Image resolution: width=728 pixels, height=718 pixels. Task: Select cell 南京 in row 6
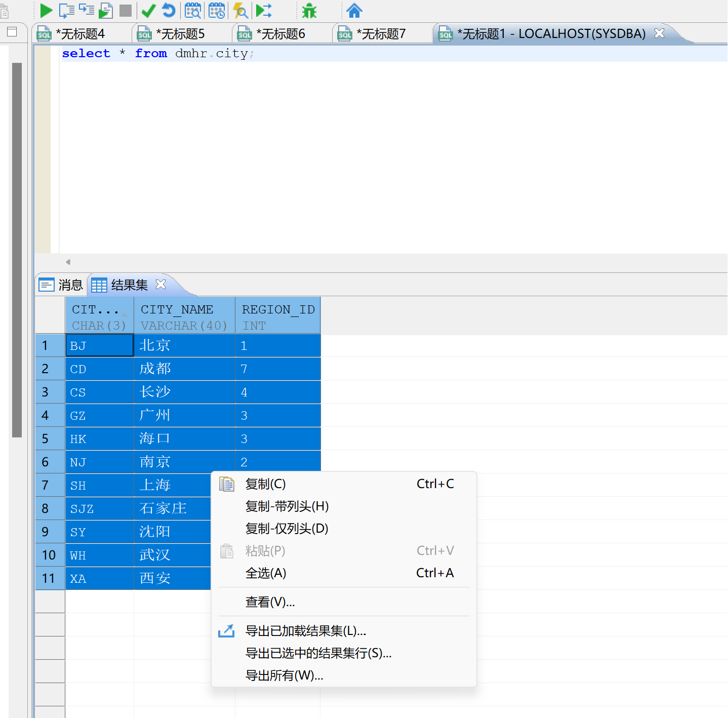click(184, 462)
